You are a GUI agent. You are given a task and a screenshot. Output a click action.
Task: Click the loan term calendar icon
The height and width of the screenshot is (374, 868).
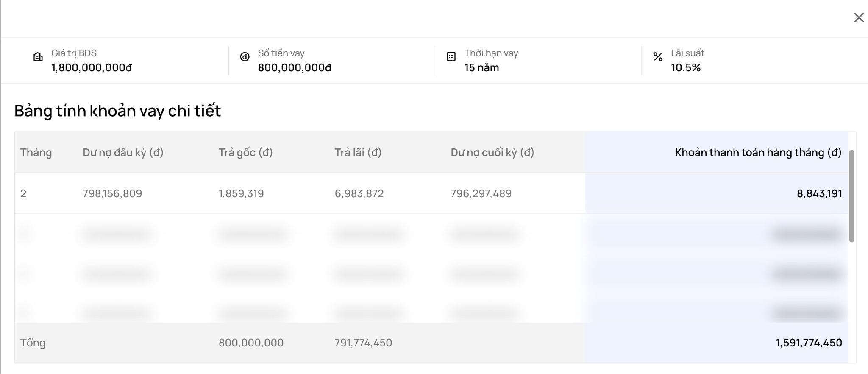(451, 57)
